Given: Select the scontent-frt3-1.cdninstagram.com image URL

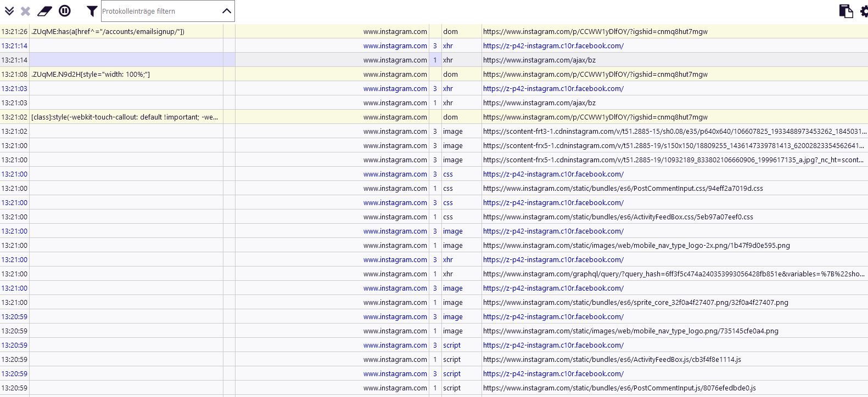Looking at the screenshot, I should tap(675, 131).
